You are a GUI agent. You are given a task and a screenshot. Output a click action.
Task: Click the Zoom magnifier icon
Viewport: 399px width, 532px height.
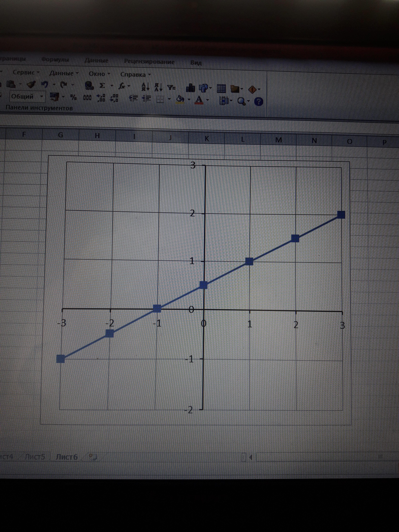tap(242, 101)
